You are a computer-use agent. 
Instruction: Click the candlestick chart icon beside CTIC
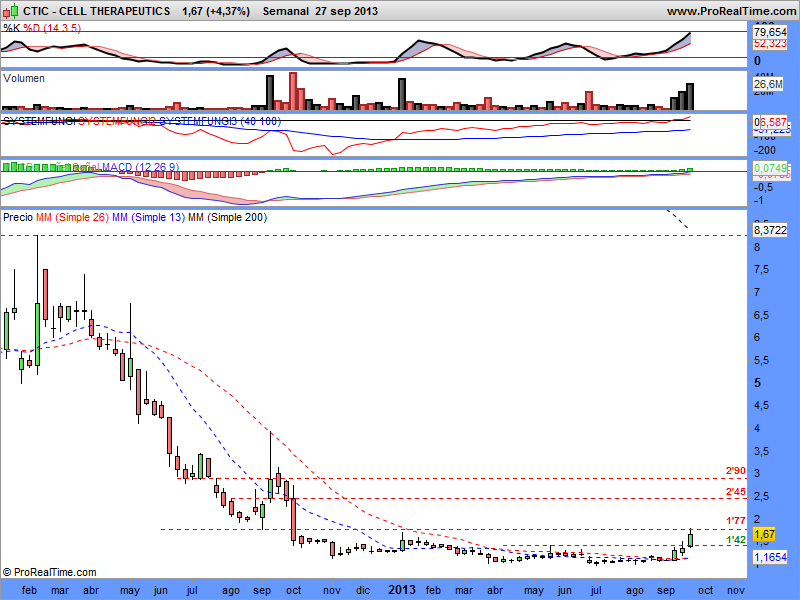(x=11, y=11)
